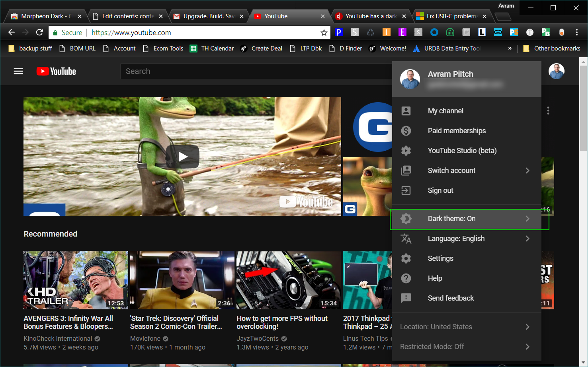Open the three-dot options next to the channel banner

pos(548,111)
